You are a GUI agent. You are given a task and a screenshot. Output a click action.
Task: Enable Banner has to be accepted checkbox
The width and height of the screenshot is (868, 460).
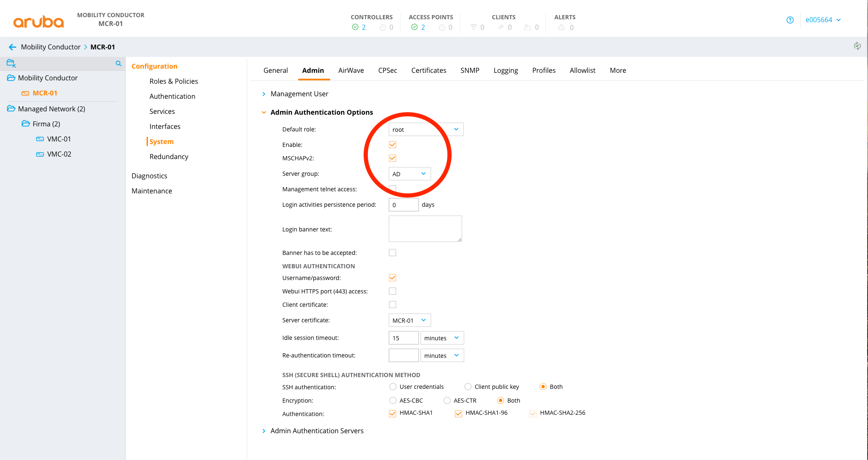[x=393, y=253]
